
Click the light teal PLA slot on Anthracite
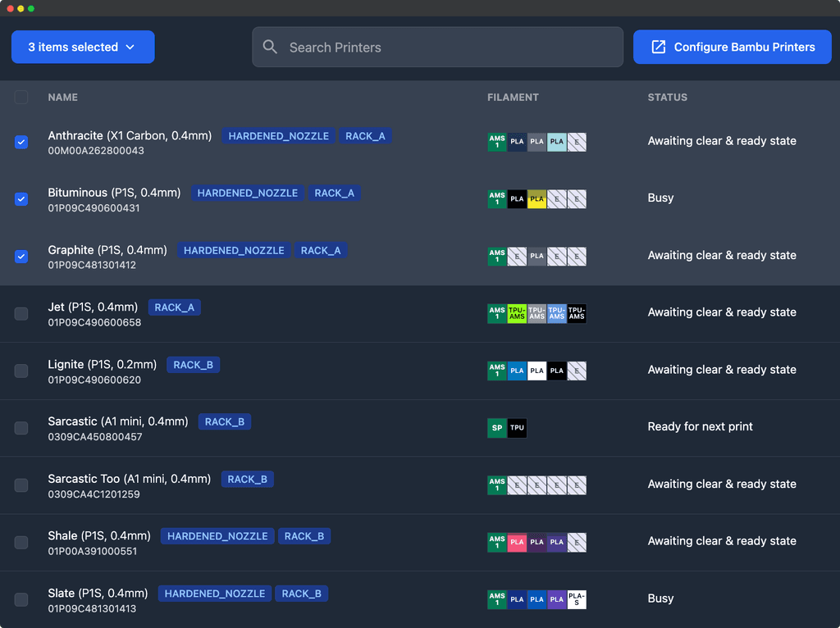tap(556, 141)
